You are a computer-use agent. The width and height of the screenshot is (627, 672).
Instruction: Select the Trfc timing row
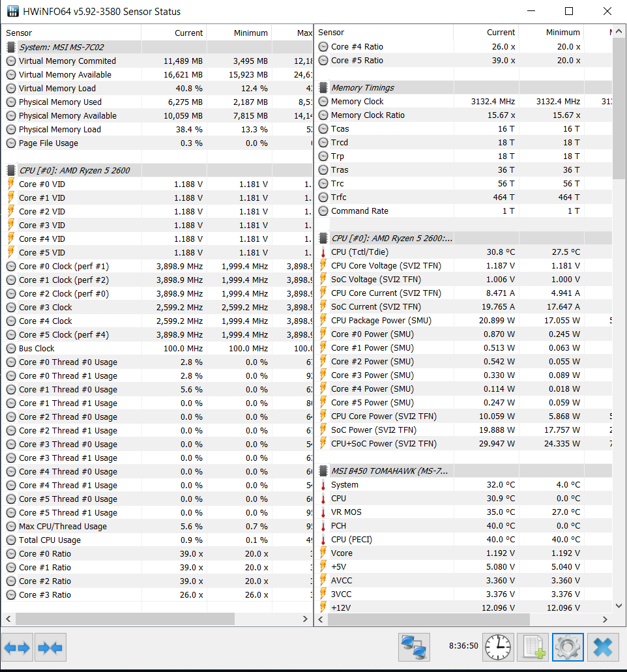(x=463, y=197)
